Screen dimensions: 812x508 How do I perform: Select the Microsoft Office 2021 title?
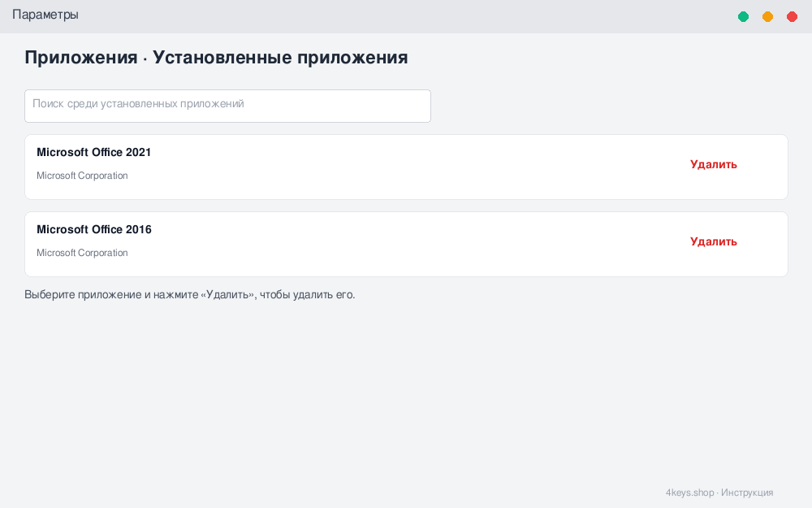coord(93,153)
